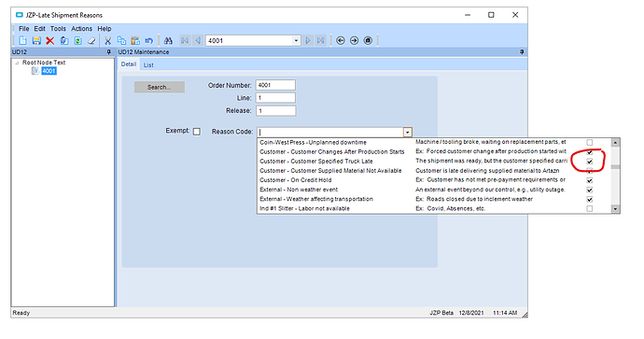Expand the toolbar record navigation dropdown showing 4001
644x339 pixels.
pos(296,41)
